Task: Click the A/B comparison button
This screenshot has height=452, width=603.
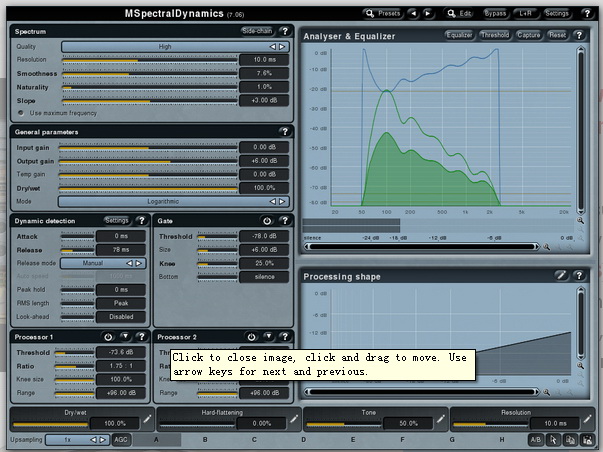Action: pyautogui.click(x=536, y=440)
